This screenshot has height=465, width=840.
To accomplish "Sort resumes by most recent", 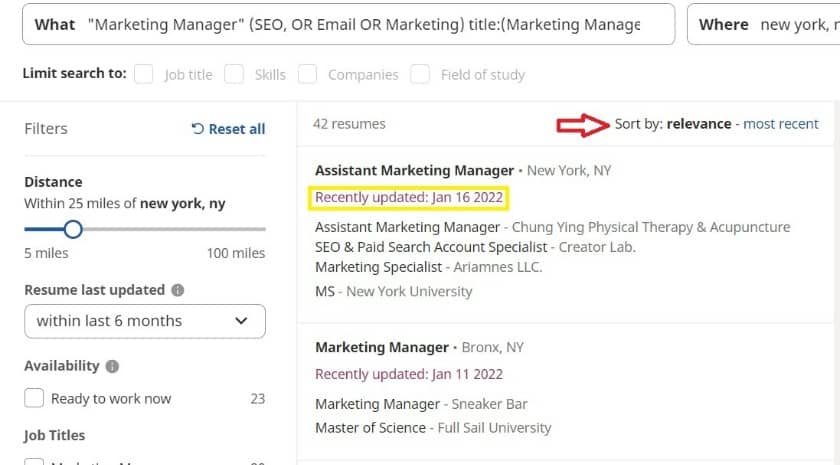I will point(781,124).
